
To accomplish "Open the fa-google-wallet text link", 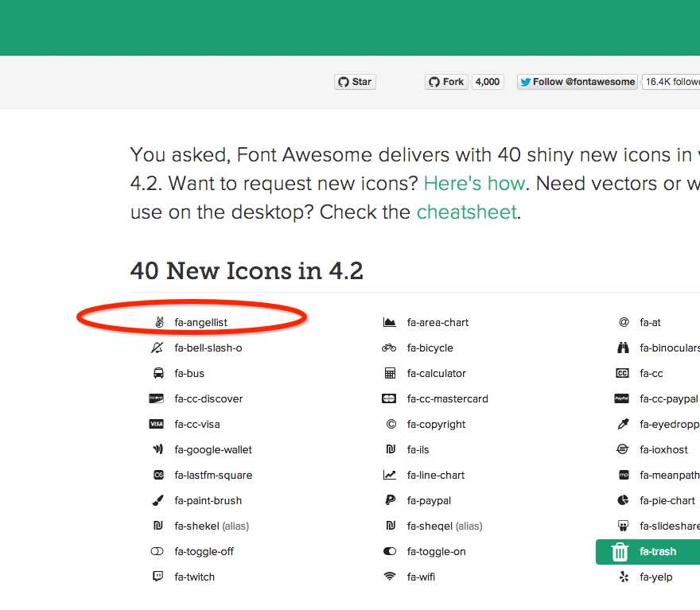I will (x=213, y=450).
